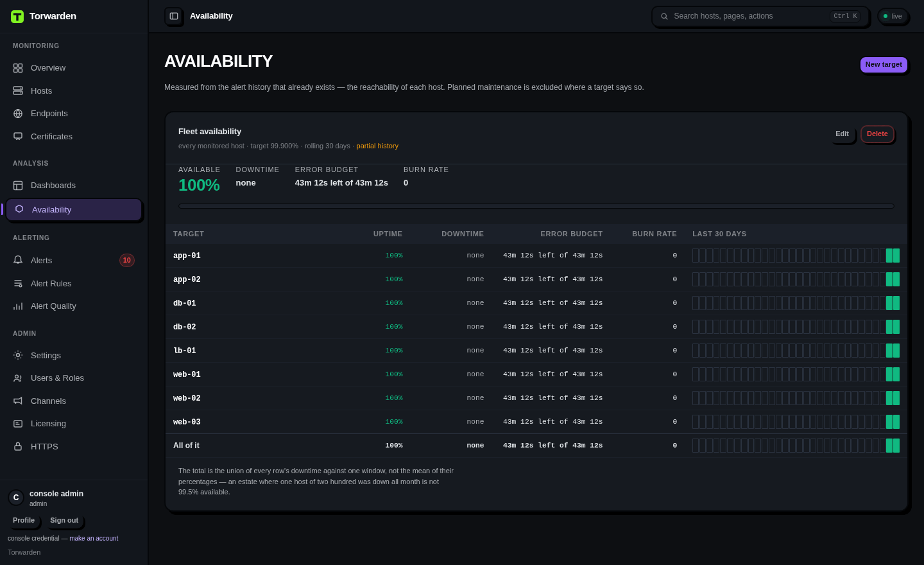Image resolution: width=924 pixels, height=565 pixels.
Task: Open Licensing via its card icon
Action: pyautogui.click(x=18, y=424)
